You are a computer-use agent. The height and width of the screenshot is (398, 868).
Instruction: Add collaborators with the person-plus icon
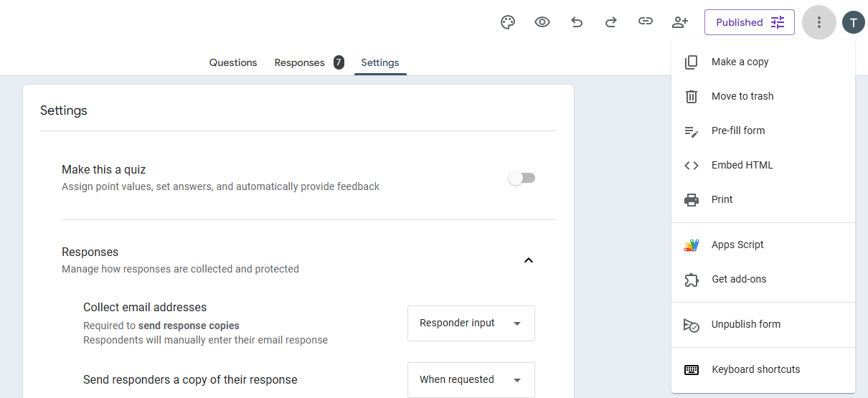click(680, 22)
